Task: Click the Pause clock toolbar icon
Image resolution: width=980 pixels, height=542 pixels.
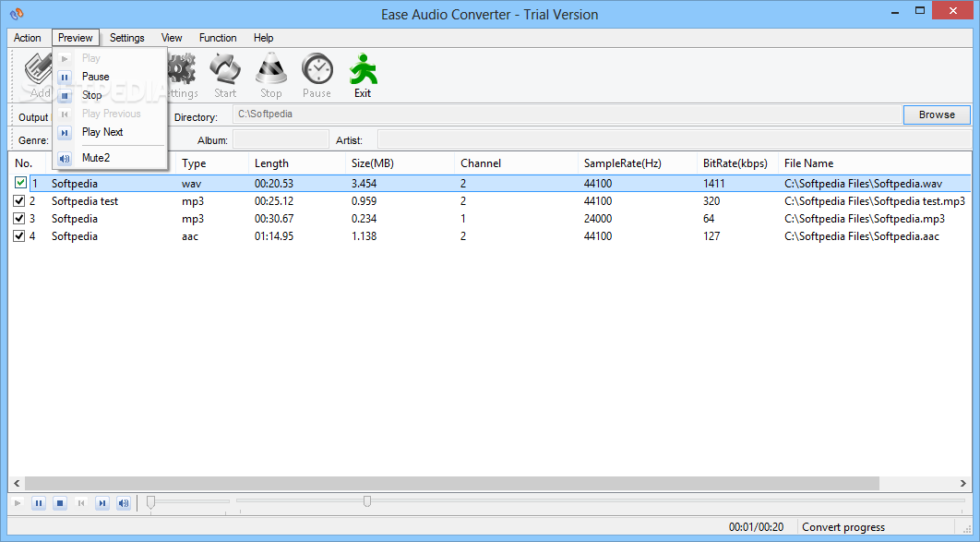Action: pyautogui.click(x=317, y=76)
